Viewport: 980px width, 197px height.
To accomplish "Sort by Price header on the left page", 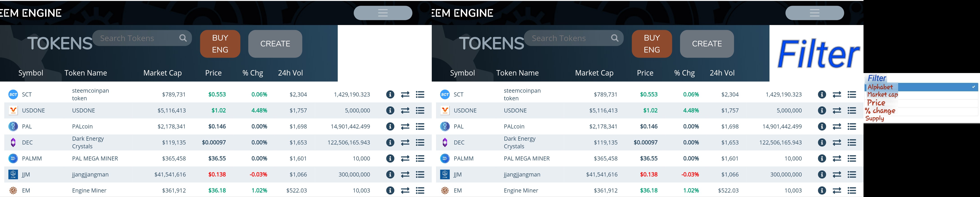I will (213, 73).
